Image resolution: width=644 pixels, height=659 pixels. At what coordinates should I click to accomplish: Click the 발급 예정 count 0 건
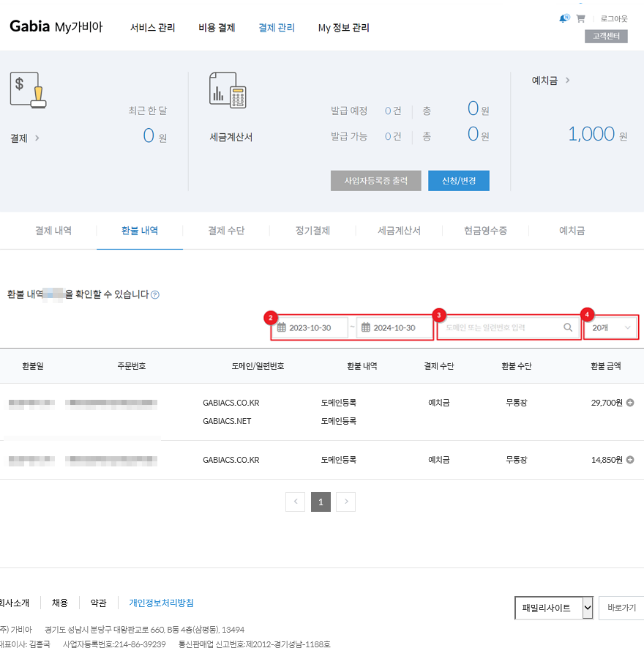(x=393, y=111)
